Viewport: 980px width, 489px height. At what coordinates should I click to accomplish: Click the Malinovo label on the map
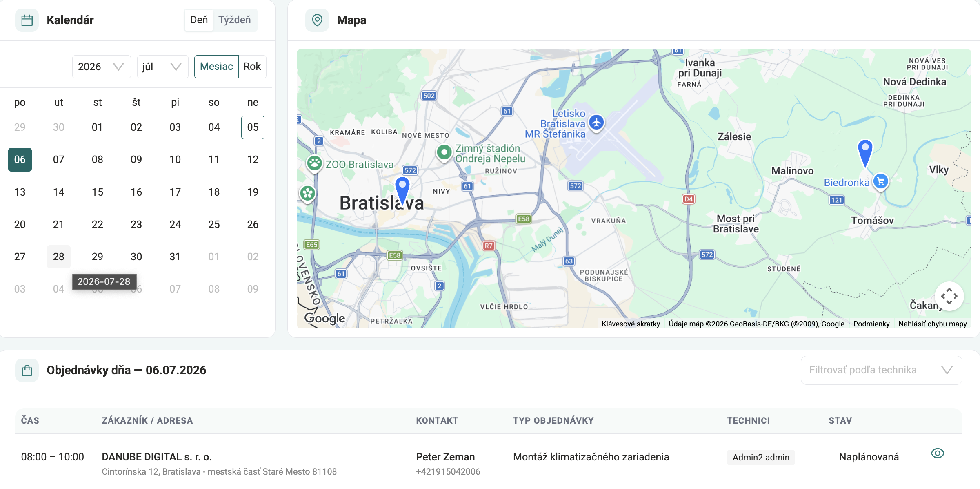[792, 171]
